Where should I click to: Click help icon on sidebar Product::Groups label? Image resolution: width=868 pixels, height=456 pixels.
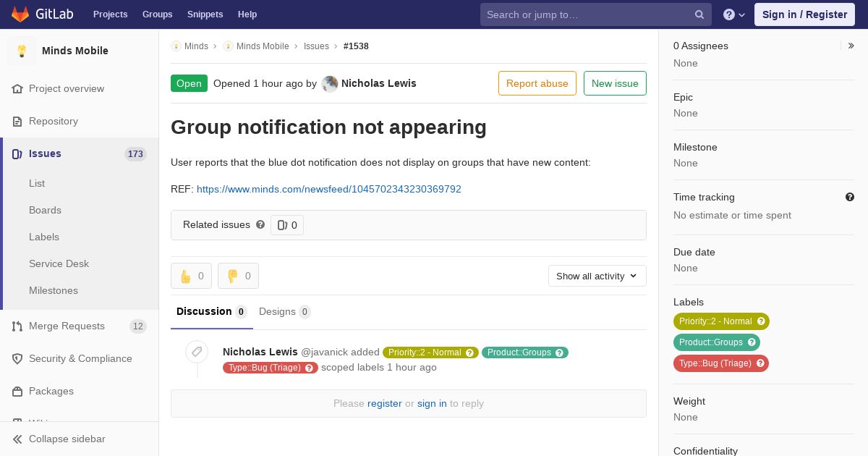[x=752, y=342]
